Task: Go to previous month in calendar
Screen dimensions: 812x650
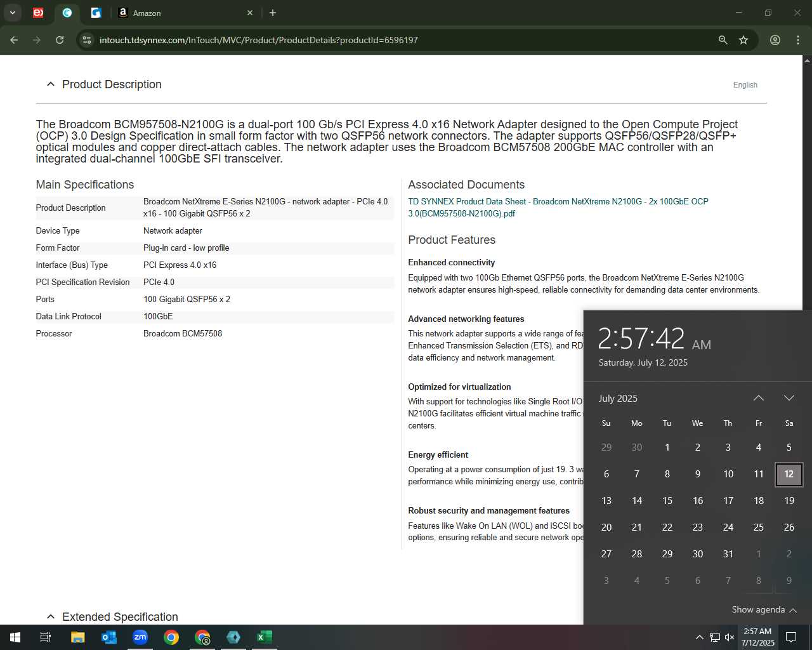Action: point(759,398)
